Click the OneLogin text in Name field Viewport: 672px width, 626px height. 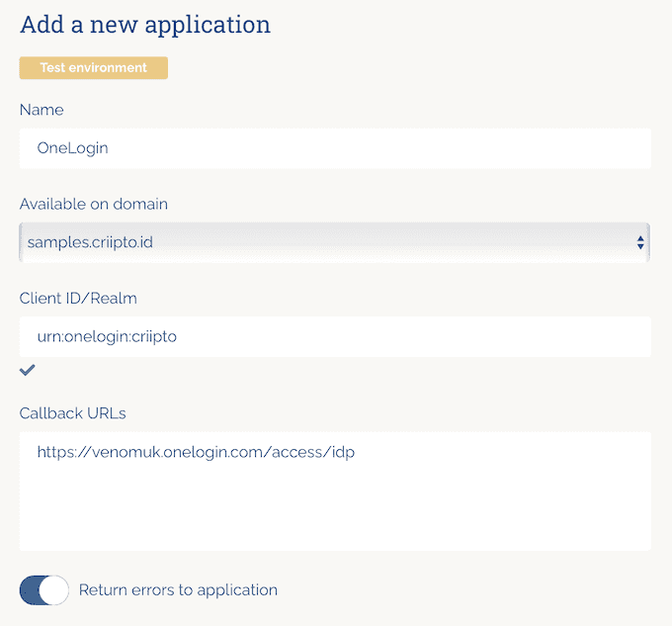click(72, 148)
